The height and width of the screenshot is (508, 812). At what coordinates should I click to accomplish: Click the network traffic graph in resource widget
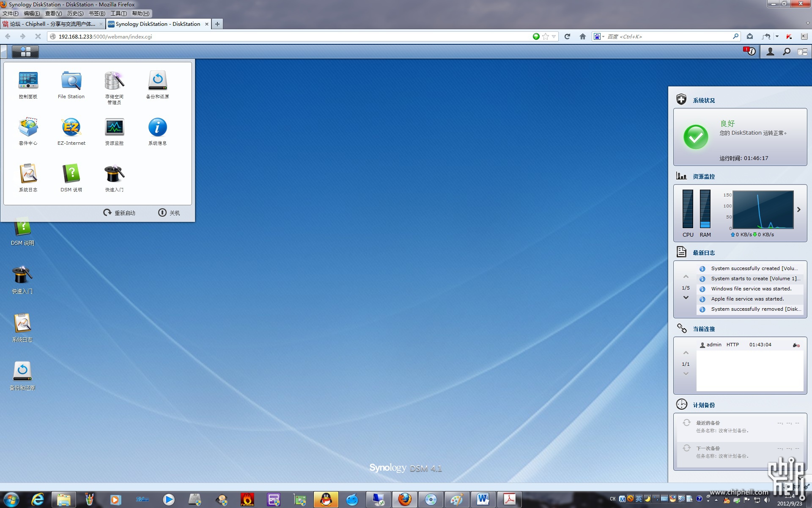point(763,210)
